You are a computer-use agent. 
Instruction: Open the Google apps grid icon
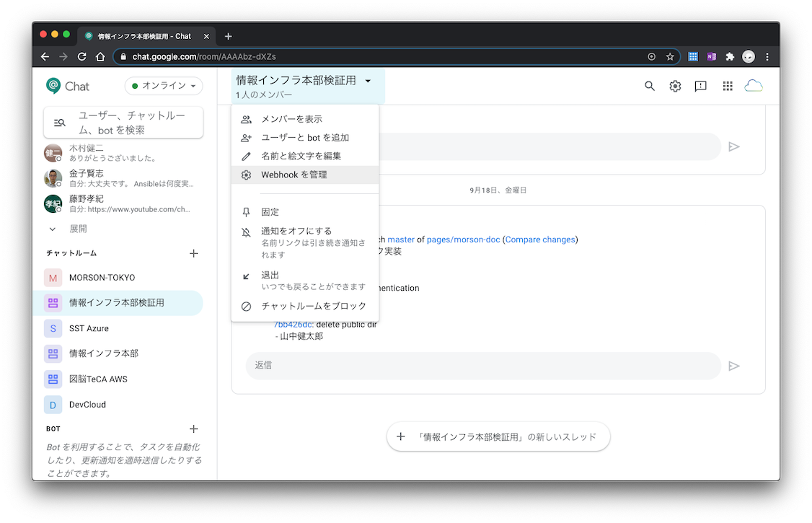728,87
